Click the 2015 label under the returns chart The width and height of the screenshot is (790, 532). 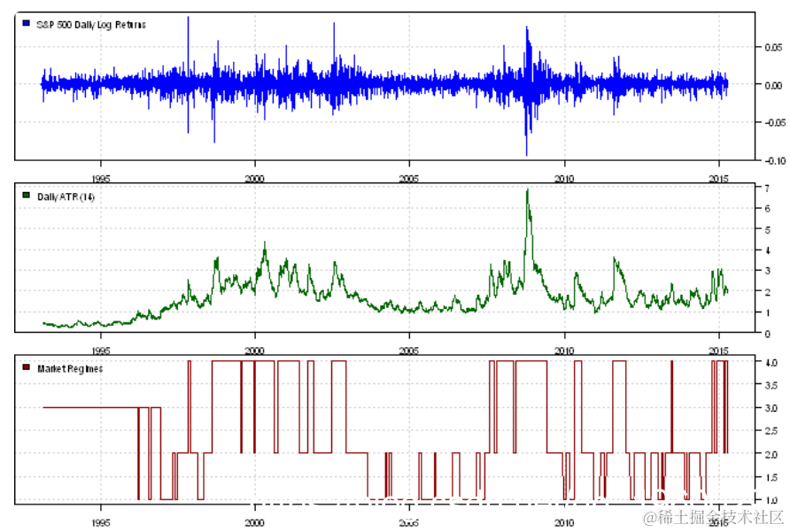coord(718,178)
